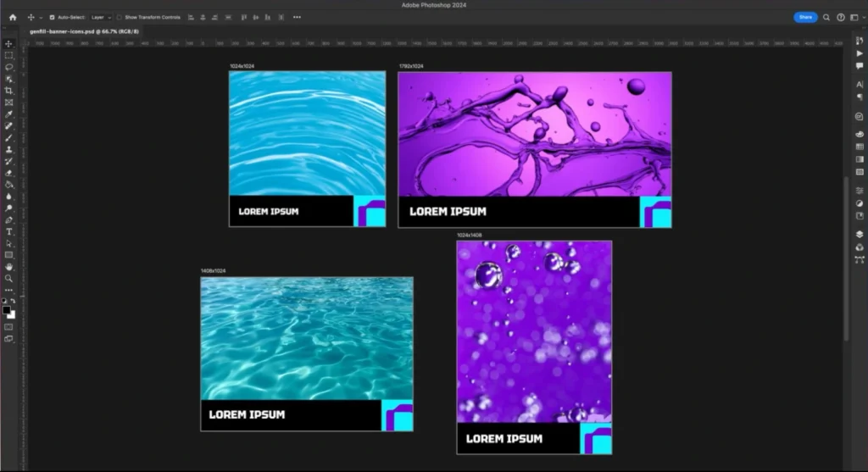Image resolution: width=868 pixels, height=472 pixels.
Task: Select the Spot Healing Brush tool
Action: 8,125
